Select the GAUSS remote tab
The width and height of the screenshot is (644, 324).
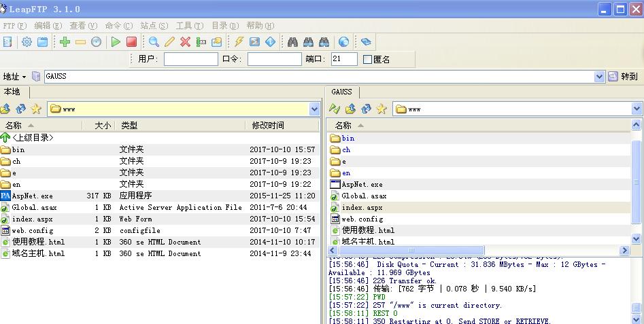[341, 92]
